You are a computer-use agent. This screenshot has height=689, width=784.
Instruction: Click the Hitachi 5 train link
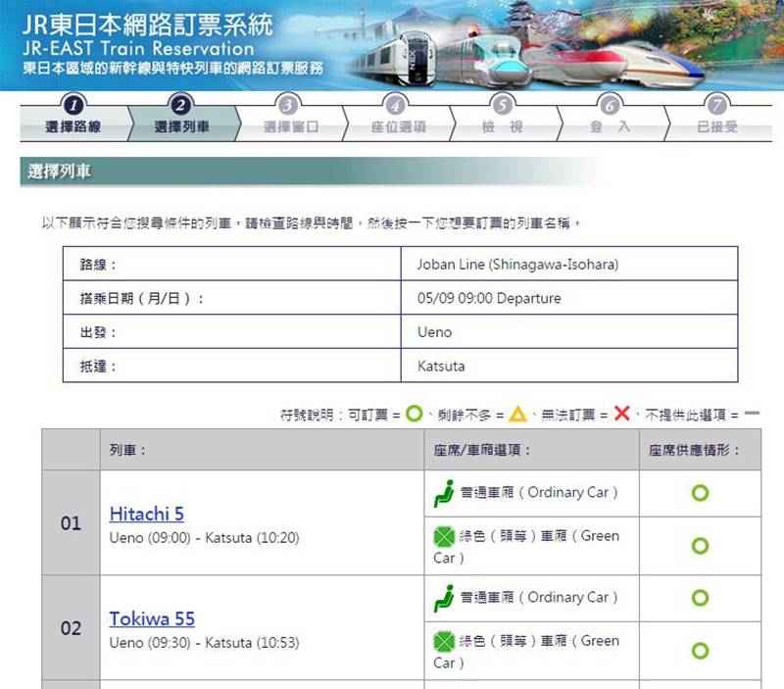[146, 514]
